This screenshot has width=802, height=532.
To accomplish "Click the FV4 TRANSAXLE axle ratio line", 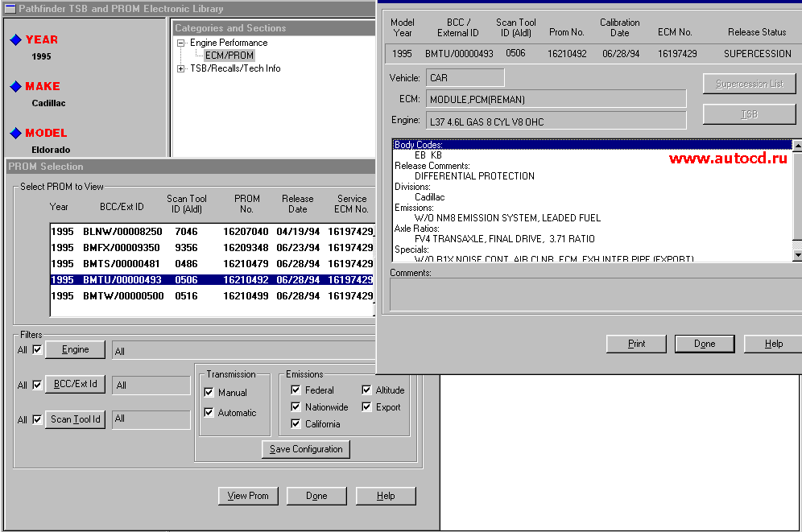I will (x=504, y=239).
